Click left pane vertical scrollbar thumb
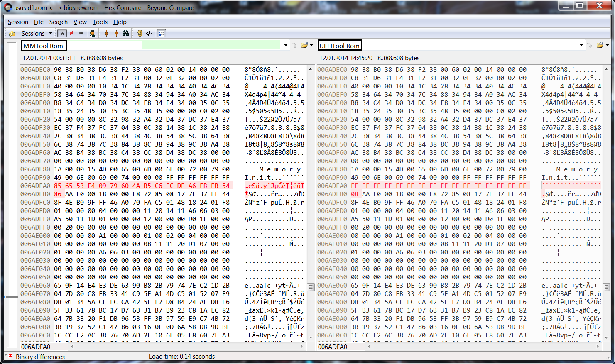This screenshot has height=364, width=615. click(311, 287)
